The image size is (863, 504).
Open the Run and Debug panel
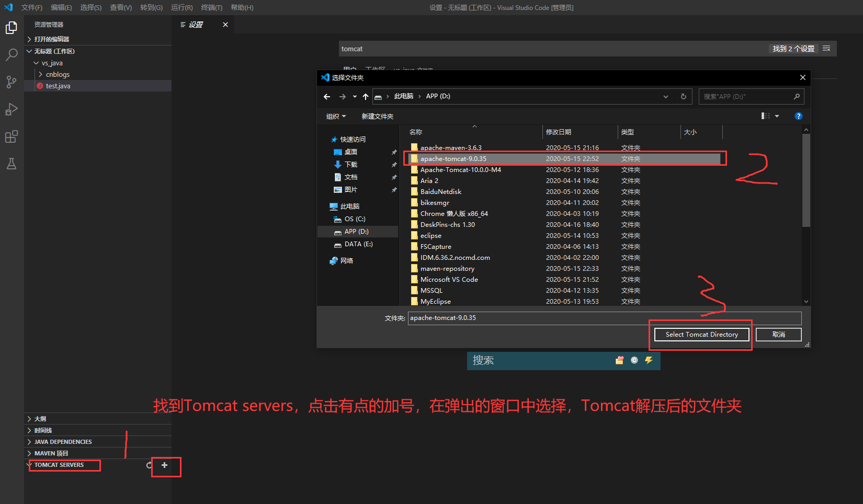[x=12, y=109]
